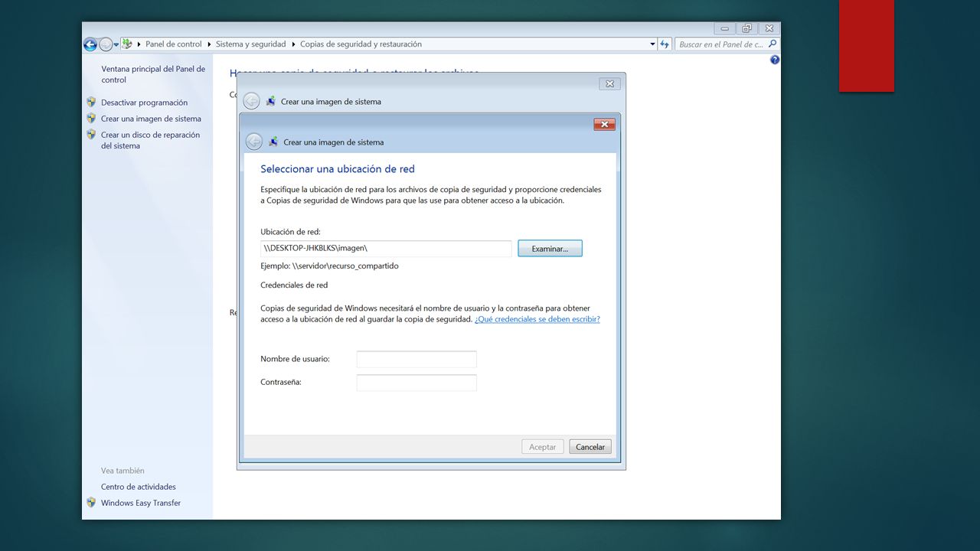The width and height of the screenshot is (980, 551).
Task: Expand arrow after 'Panel de control' breadcrumb
Action: point(209,44)
